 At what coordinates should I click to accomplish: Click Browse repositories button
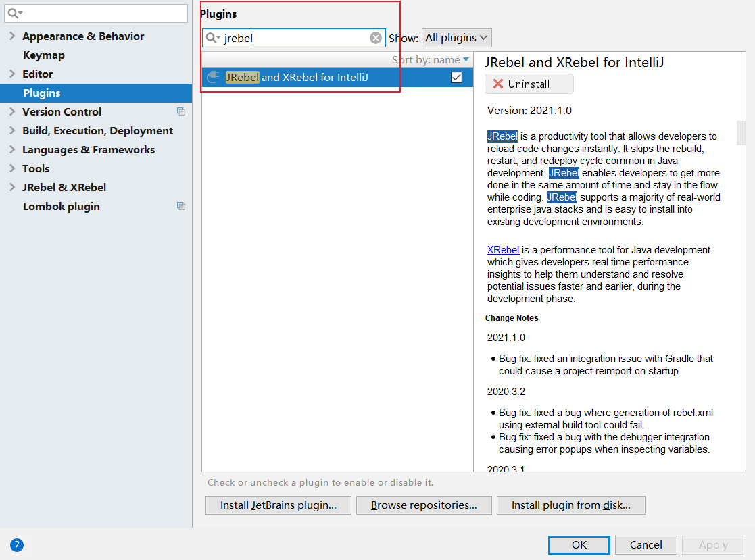[424, 505]
